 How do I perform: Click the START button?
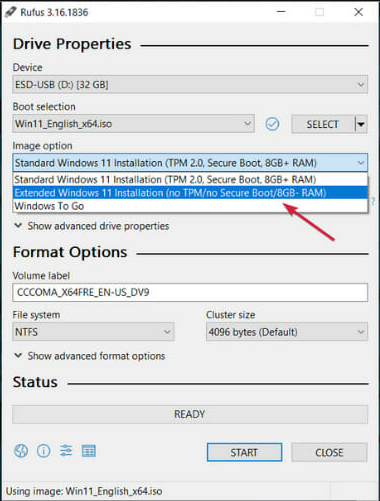pos(244,452)
